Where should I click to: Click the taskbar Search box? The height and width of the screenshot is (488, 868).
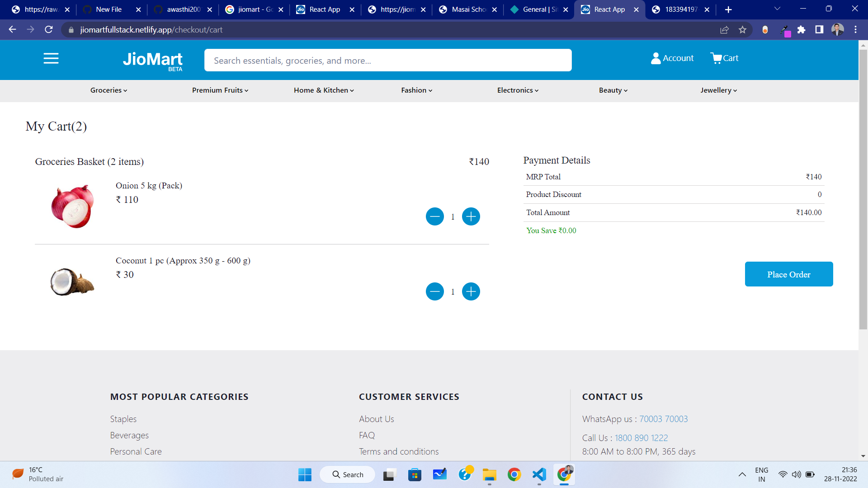348,474
